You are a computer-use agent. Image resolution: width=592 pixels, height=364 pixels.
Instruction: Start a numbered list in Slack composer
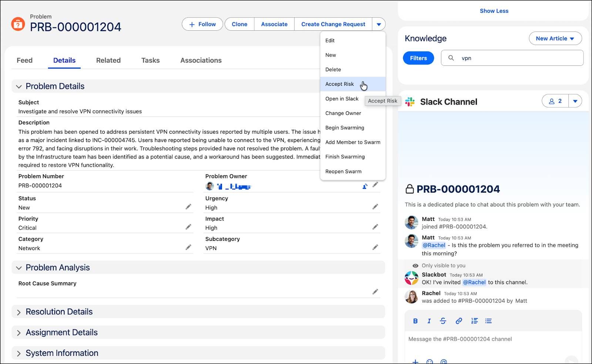pyautogui.click(x=474, y=321)
